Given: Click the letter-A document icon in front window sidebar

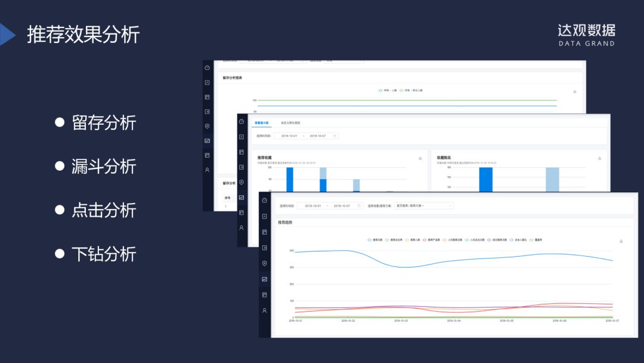Looking at the screenshot, I should [265, 216].
